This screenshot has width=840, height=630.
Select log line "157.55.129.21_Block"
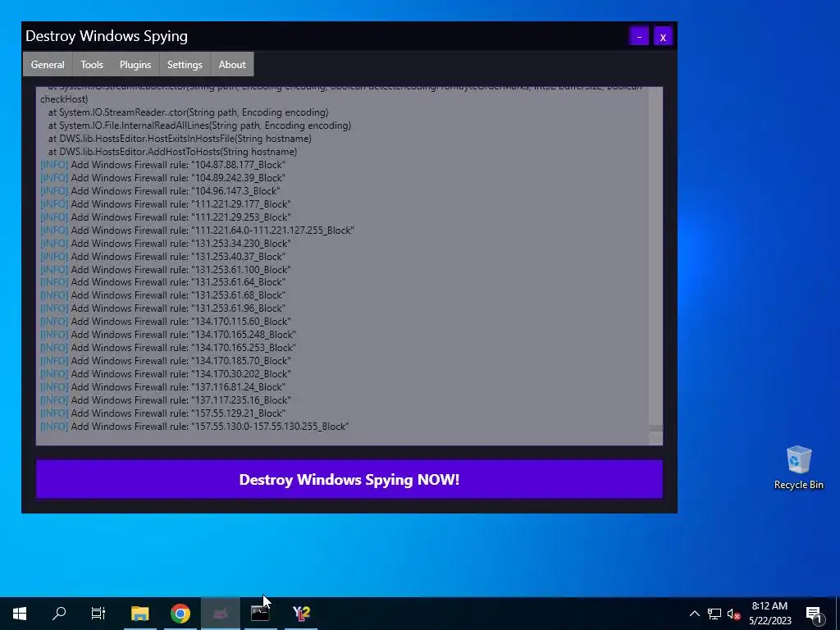point(163,413)
